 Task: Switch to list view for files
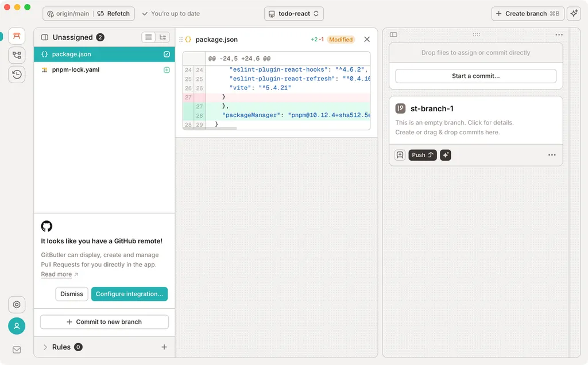[x=149, y=37]
